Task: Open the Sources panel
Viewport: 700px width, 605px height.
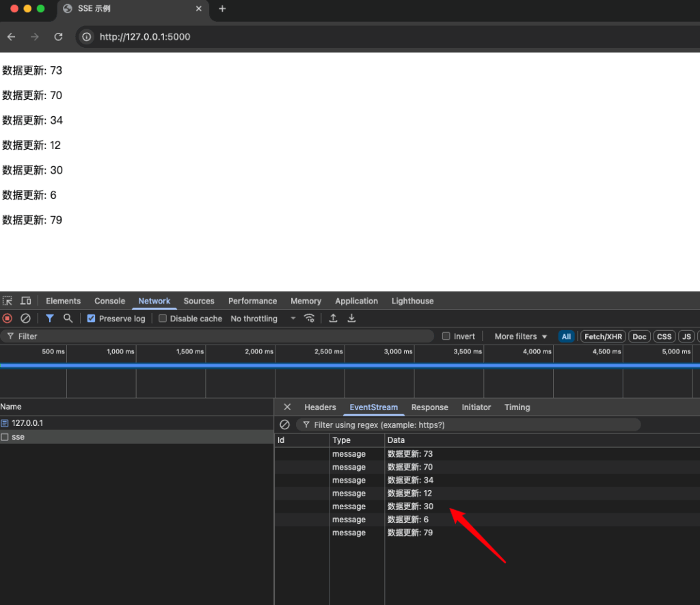Action: click(x=199, y=301)
